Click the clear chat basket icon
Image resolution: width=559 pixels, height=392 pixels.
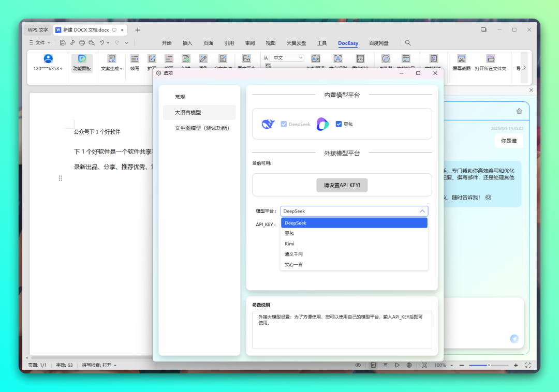click(519, 111)
